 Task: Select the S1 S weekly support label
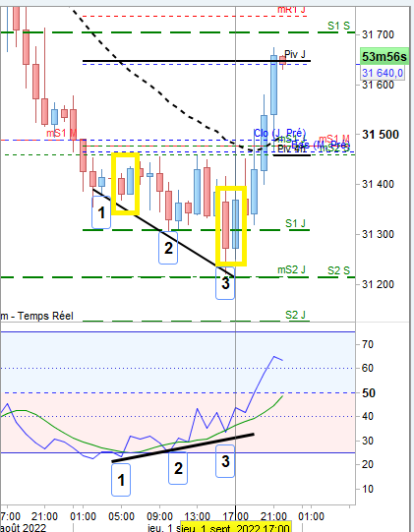(x=338, y=26)
